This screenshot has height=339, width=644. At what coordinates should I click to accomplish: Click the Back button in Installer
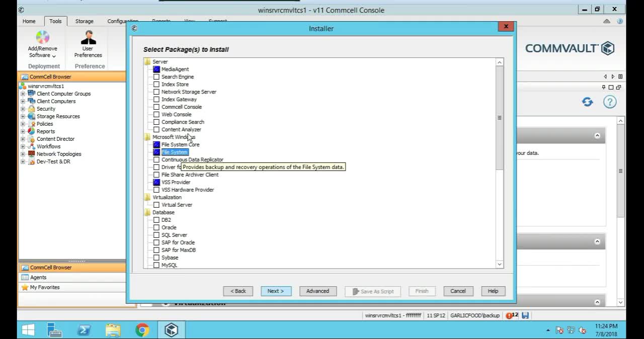click(x=238, y=291)
